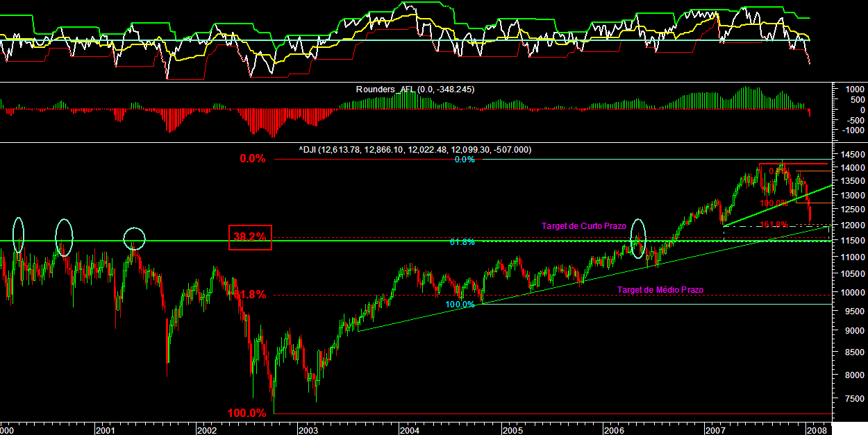
Task: Select the cyan 0.0% Fibonacci label
Action: click(465, 160)
